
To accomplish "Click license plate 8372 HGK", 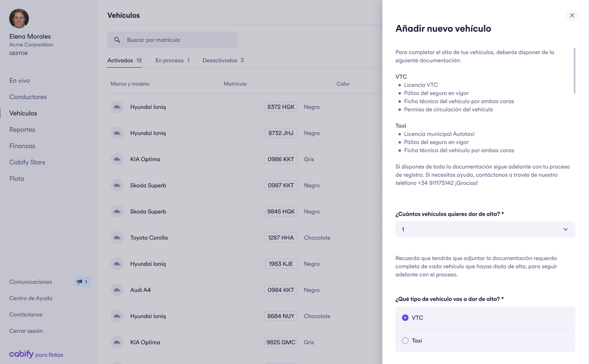I will 281,107.
